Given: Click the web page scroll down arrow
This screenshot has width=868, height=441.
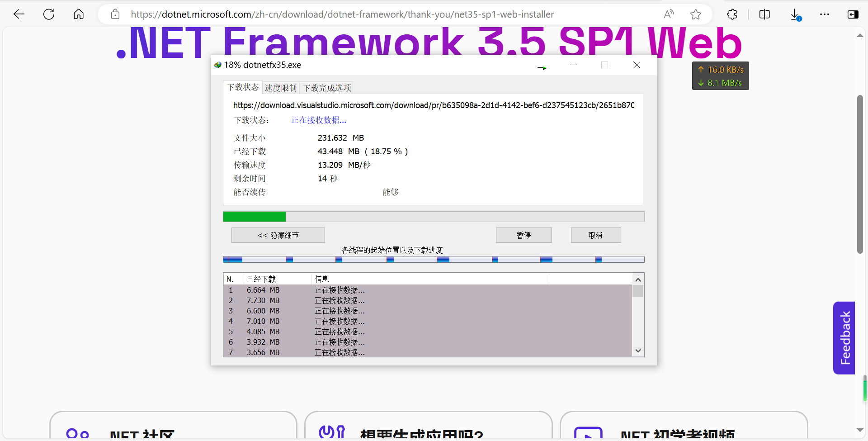Looking at the screenshot, I should [860, 430].
